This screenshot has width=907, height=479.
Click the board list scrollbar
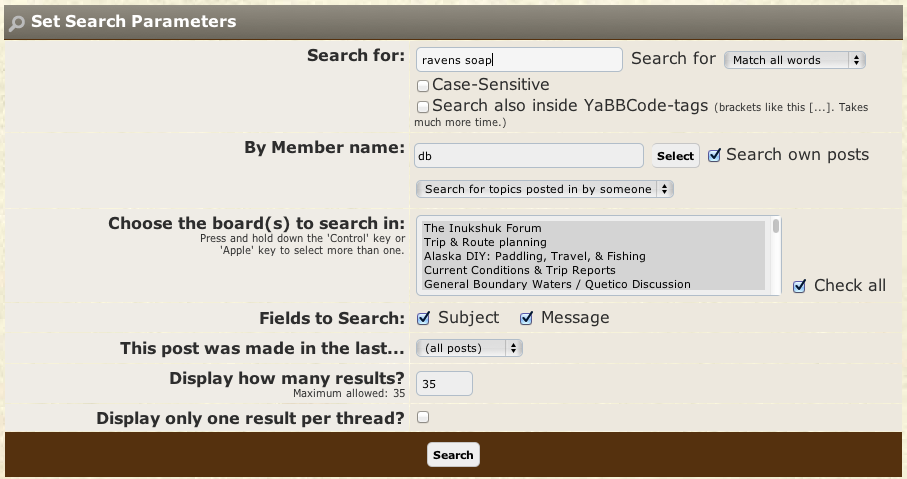pyautogui.click(x=775, y=255)
